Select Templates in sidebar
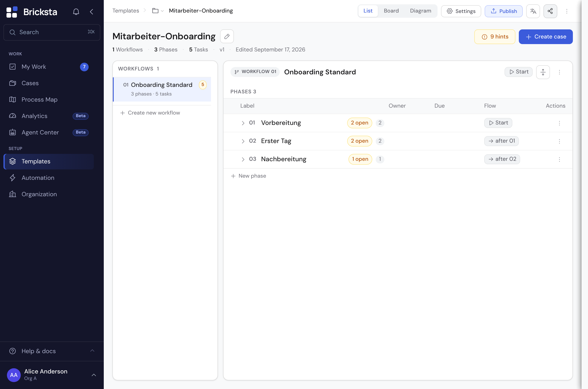The height and width of the screenshot is (389, 588). (49, 161)
